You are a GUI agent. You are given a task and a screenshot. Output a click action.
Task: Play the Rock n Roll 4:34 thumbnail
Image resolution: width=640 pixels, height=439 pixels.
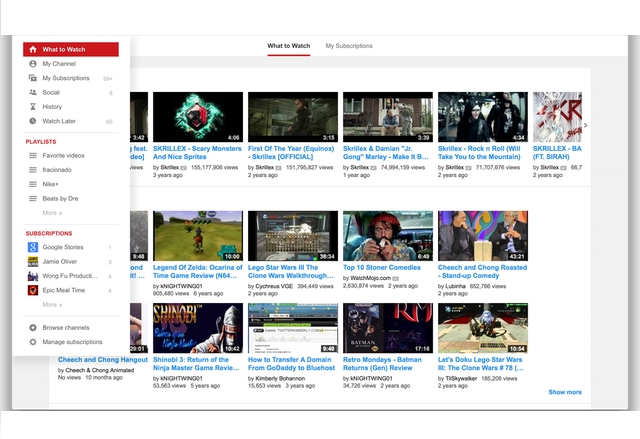click(483, 117)
